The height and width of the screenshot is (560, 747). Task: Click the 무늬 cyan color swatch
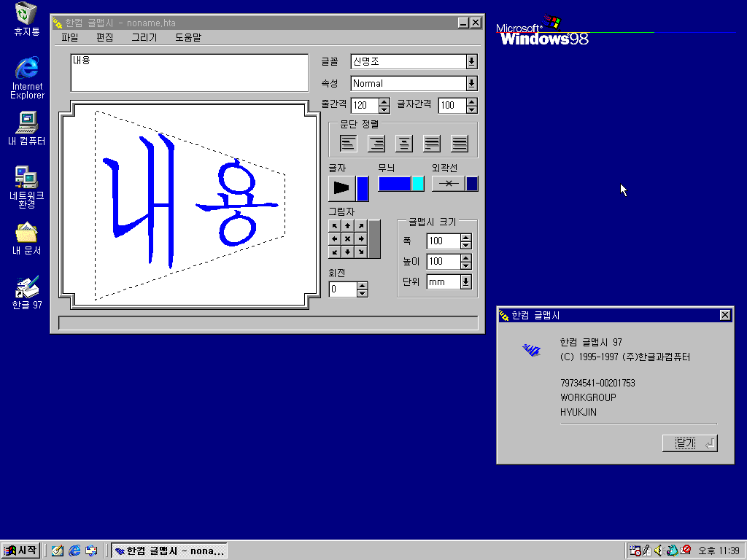click(x=418, y=184)
